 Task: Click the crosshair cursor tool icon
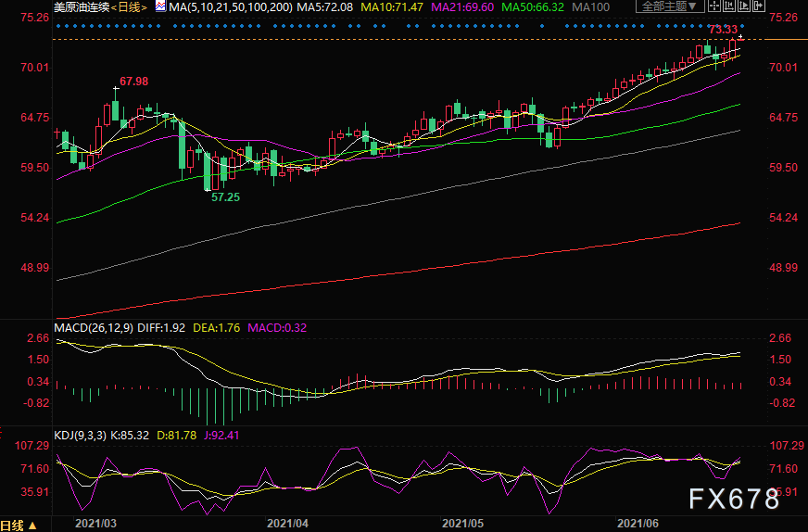[x=714, y=6]
